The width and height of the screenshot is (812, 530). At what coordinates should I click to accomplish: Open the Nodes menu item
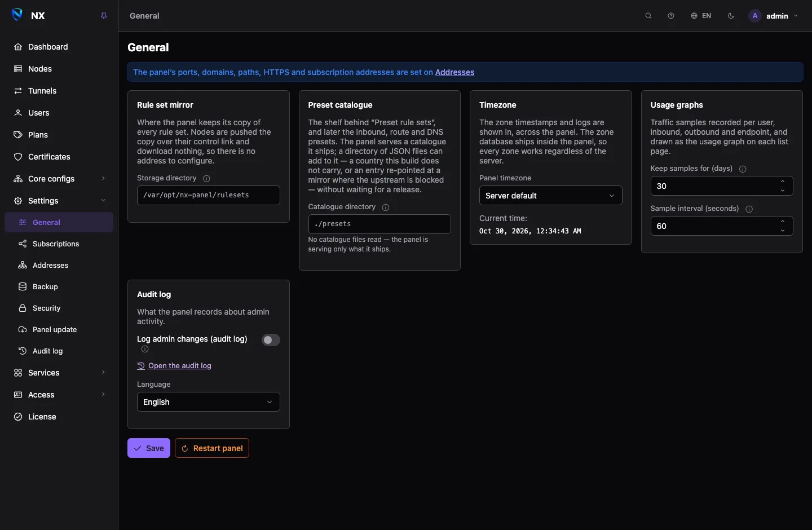(59, 69)
